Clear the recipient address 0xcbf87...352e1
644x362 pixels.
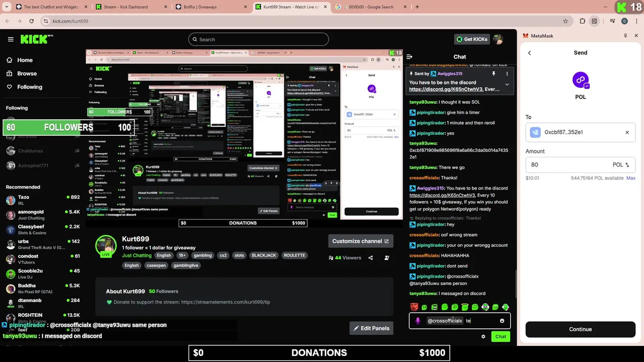point(627,132)
